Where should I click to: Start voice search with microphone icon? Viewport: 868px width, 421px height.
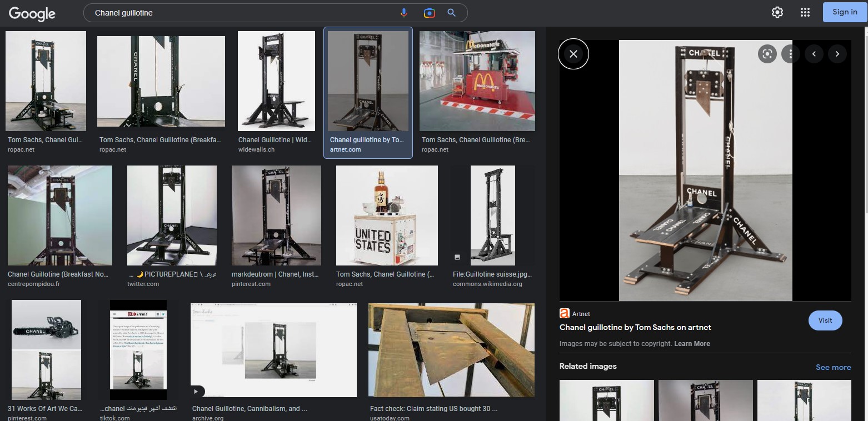click(x=404, y=13)
